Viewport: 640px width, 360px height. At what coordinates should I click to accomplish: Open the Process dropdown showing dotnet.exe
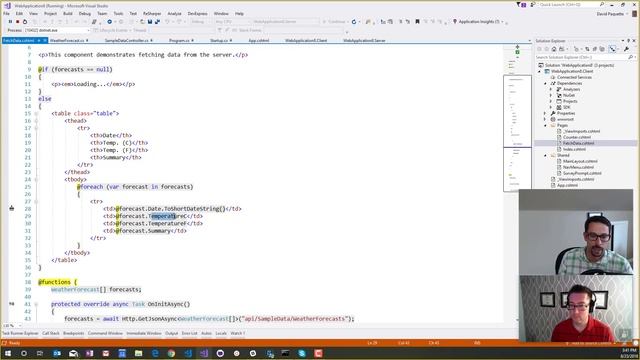coord(56,30)
